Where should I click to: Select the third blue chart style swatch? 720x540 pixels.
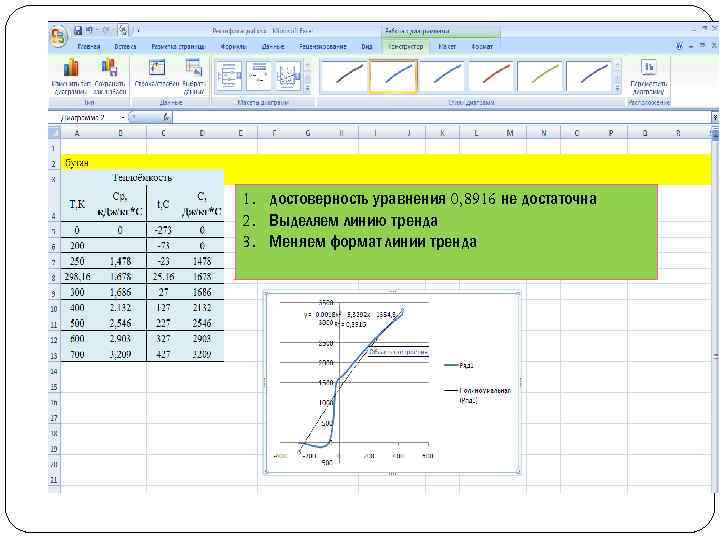[x=443, y=76]
